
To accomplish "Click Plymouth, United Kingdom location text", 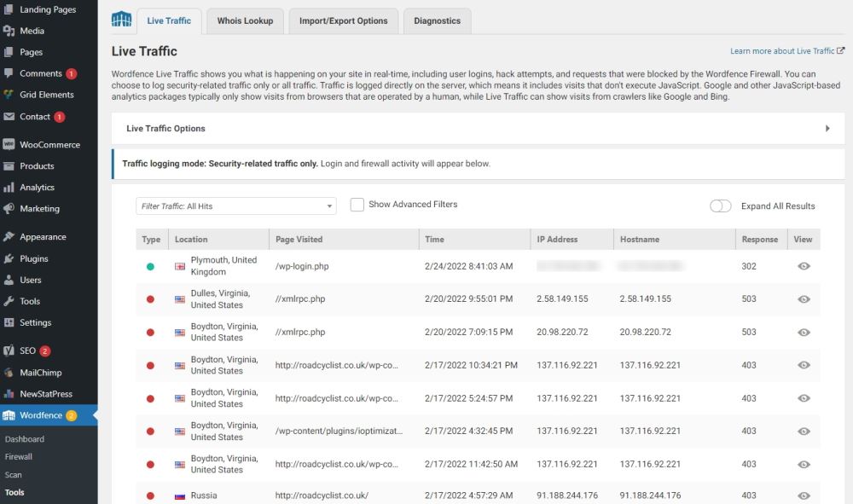I will pyautogui.click(x=223, y=266).
